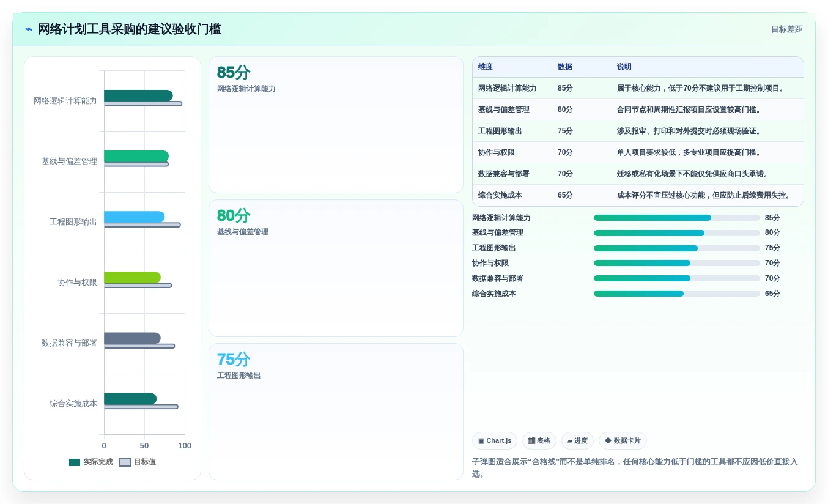Select the 综合实施成本 actual bar in chart
The height and width of the screenshot is (504, 828).
click(130, 399)
